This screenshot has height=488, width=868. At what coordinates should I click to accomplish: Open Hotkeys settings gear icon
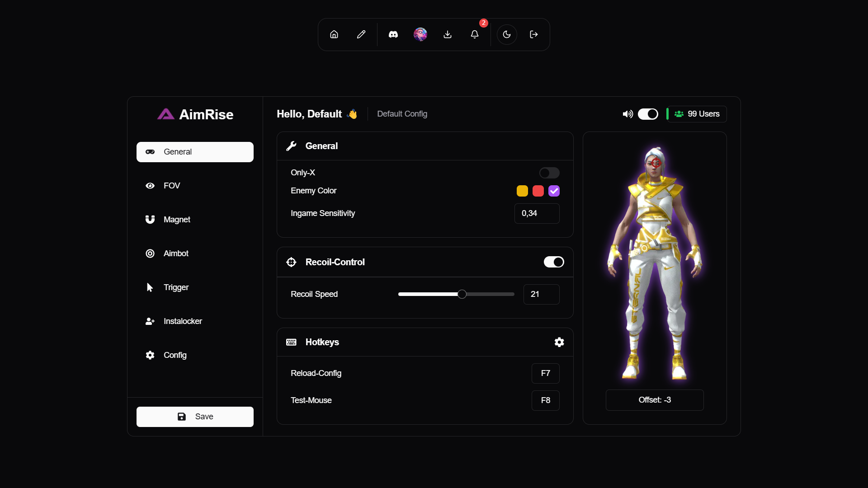[x=559, y=342]
